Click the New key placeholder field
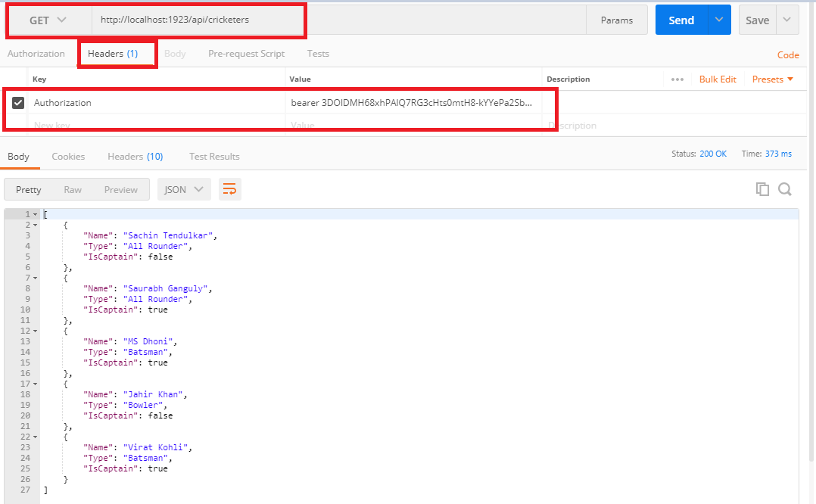Viewport: 816px width, 504px height. pos(156,126)
